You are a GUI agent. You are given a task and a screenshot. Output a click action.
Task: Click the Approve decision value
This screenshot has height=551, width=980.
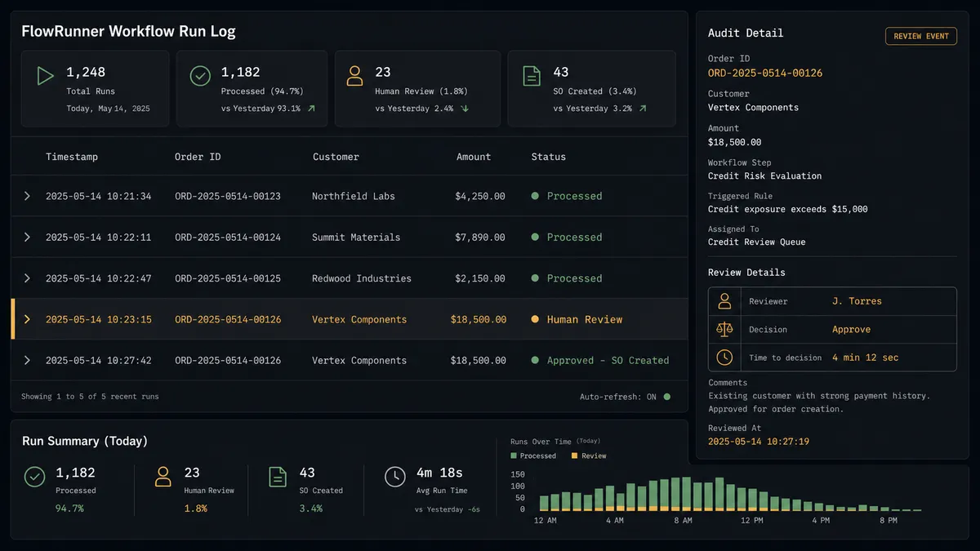(x=852, y=330)
